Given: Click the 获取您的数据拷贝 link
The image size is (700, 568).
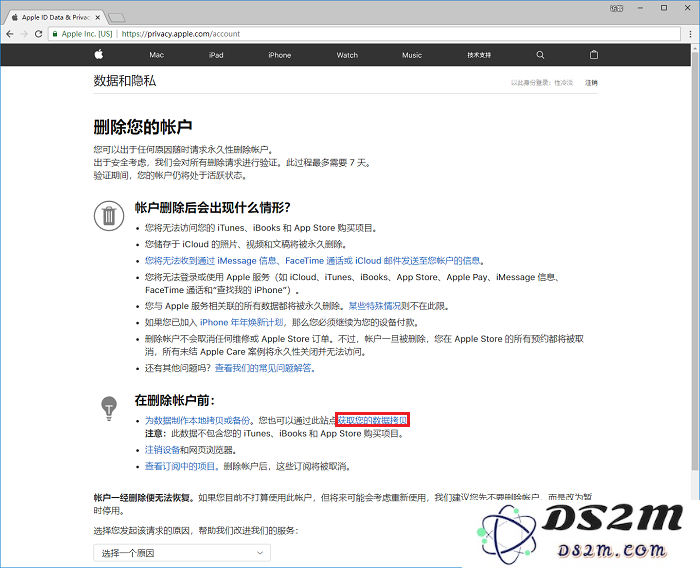Looking at the screenshot, I should coord(373,420).
